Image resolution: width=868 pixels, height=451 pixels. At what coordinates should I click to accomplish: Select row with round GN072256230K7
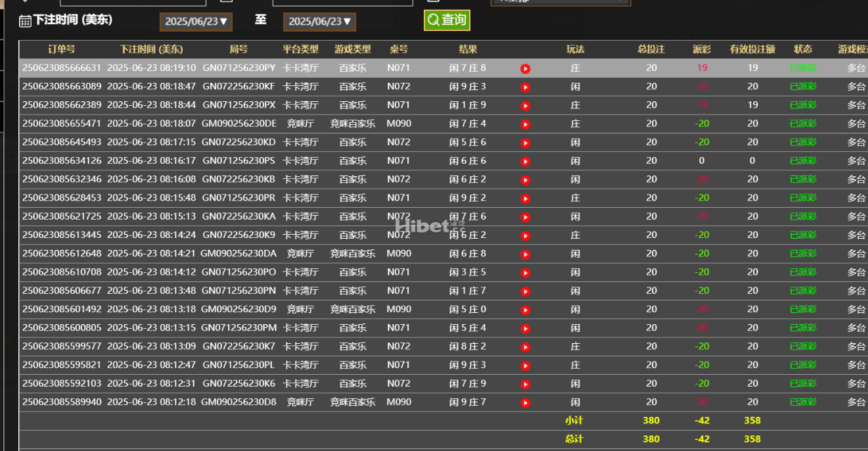(x=239, y=346)
